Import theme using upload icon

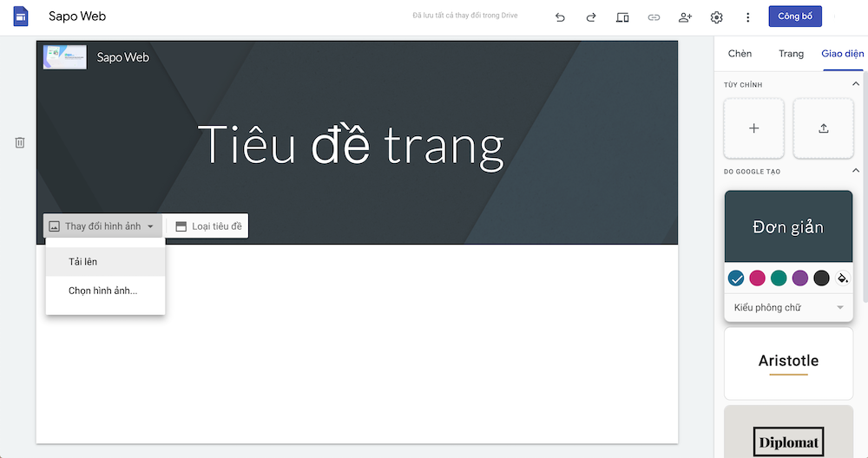[824, 128]
